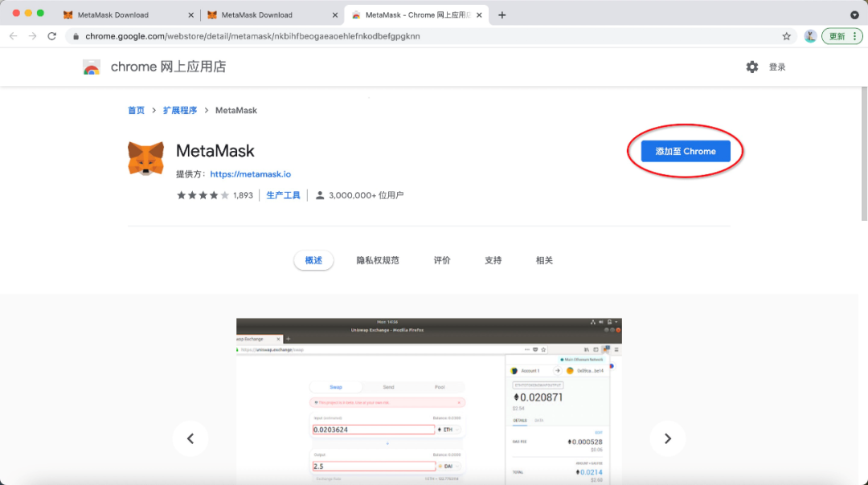
Task: Select the 概述 tab
Action: point(313,260)
